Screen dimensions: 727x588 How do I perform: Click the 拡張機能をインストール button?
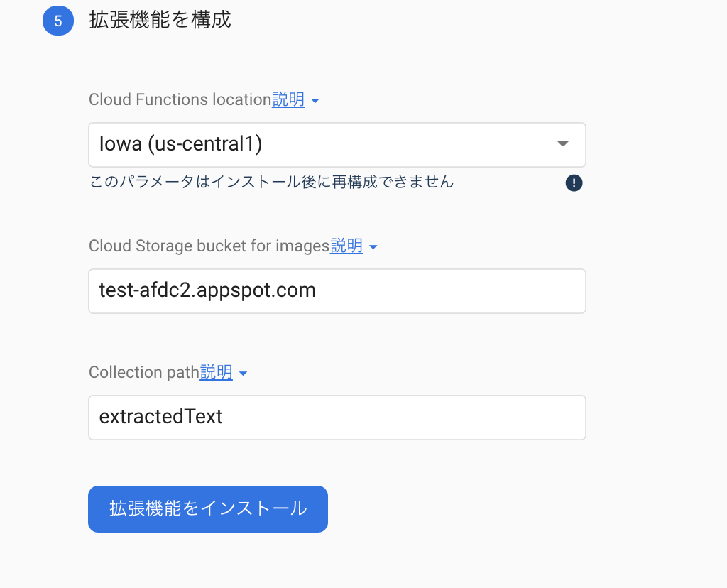[x=208, y=509]
